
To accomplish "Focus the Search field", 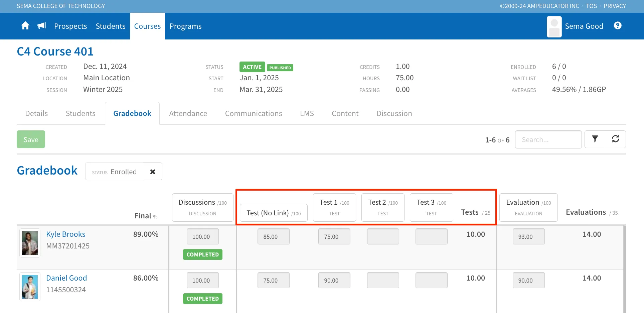I will click(548, 139).
